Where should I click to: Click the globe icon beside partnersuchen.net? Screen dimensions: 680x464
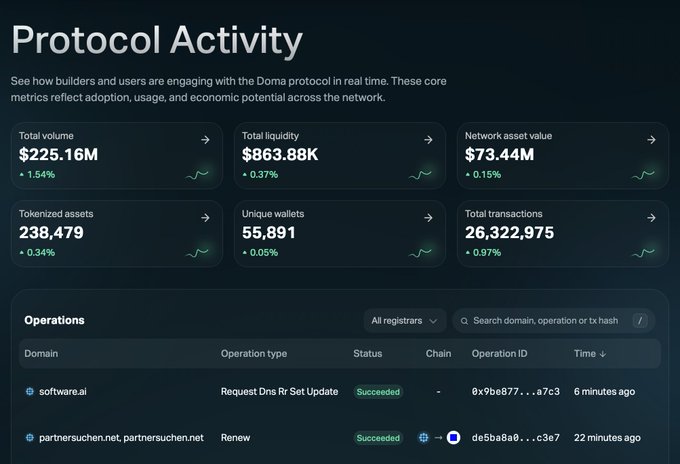29,438
